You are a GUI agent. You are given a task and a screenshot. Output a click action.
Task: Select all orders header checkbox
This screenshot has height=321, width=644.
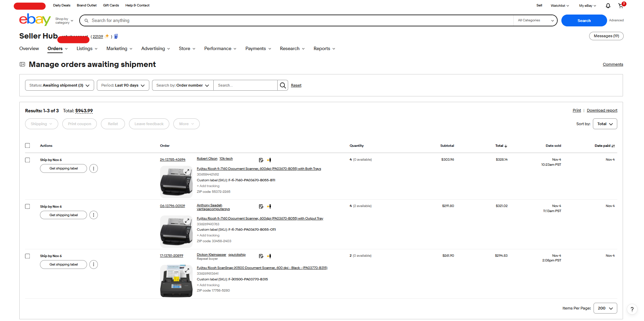click(27, 145)
